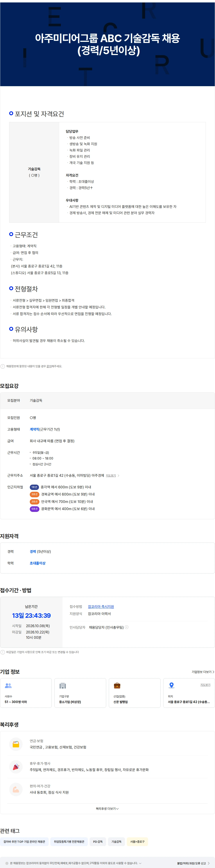This screenshot has height=868, width=215.
Task: Click the 편의·여가·건강 muscle icon
Action: (16, 789)
